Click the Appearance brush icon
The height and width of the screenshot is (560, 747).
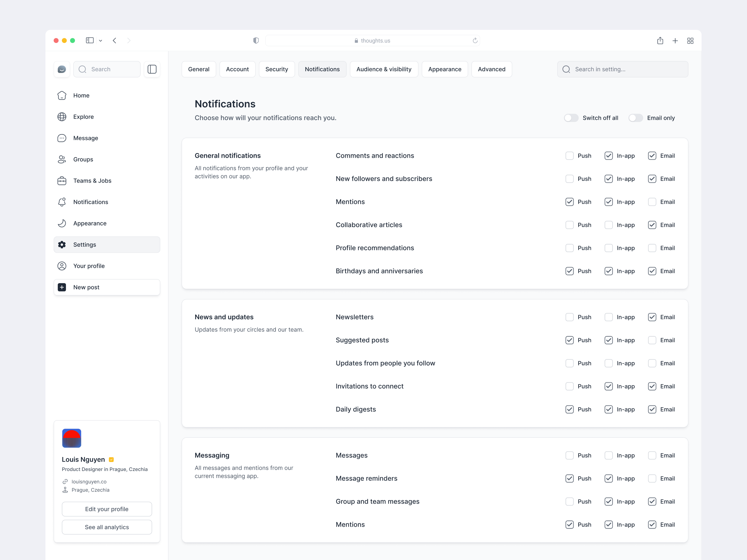pyautogui.click(x=62, y=223)
